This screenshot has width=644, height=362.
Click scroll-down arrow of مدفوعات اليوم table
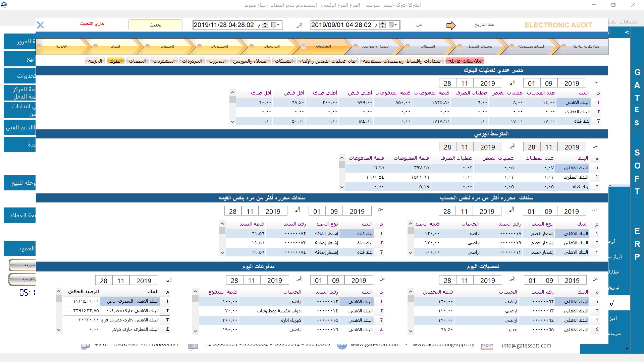[x=196, y=331]
